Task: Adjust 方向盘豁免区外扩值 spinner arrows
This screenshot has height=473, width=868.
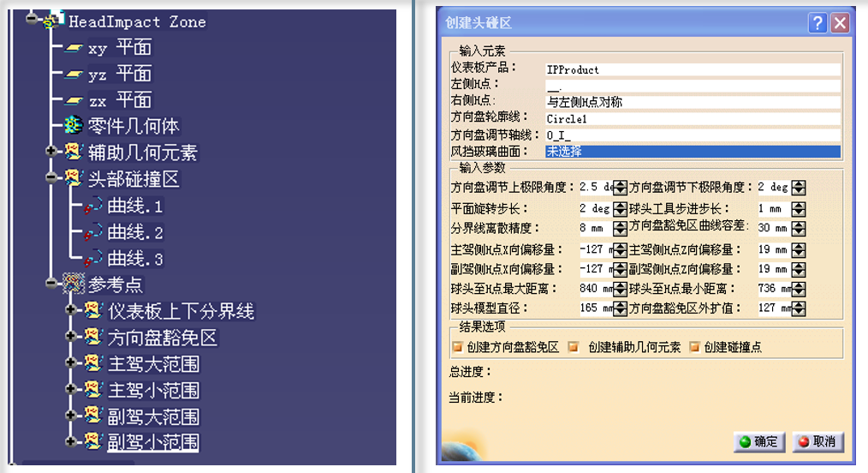Action: [x=799, y=308]
